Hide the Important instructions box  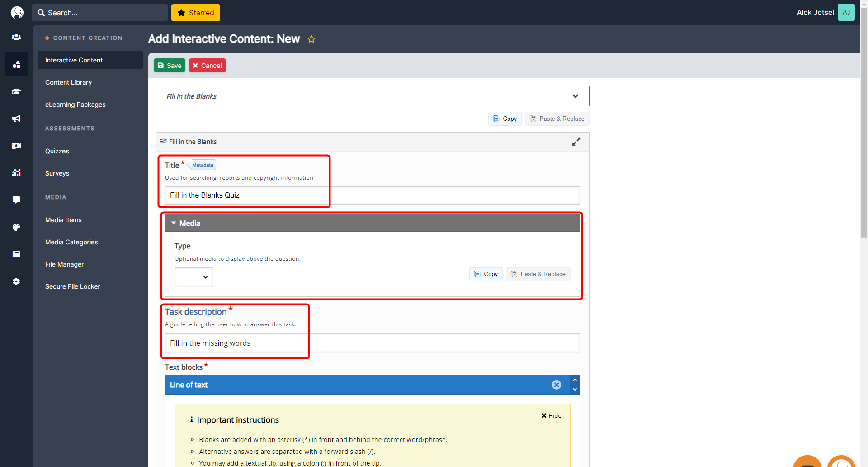click(551, 415)
